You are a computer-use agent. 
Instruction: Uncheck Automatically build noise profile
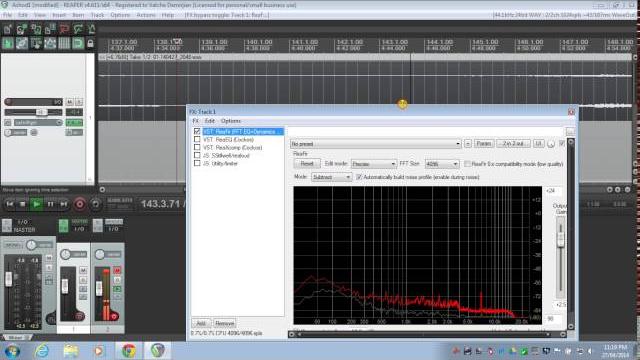pyautogui.click(x=359, y=177)
